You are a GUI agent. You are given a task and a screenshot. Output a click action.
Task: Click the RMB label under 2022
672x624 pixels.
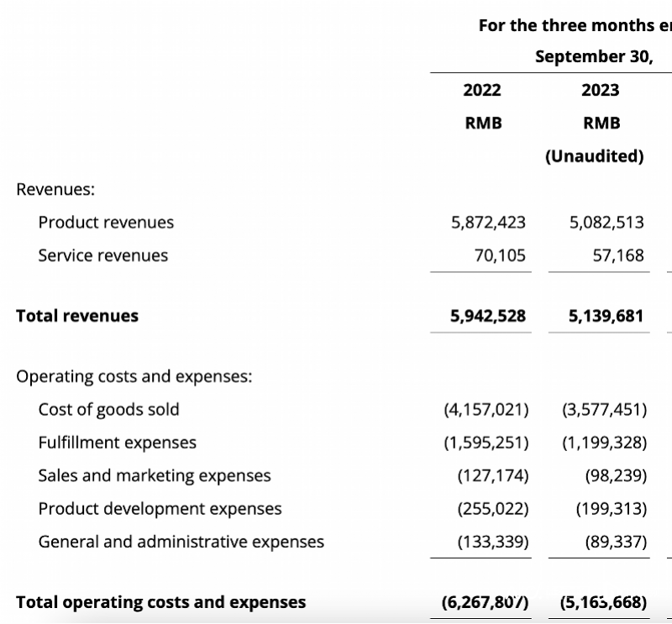pos(484,123)
